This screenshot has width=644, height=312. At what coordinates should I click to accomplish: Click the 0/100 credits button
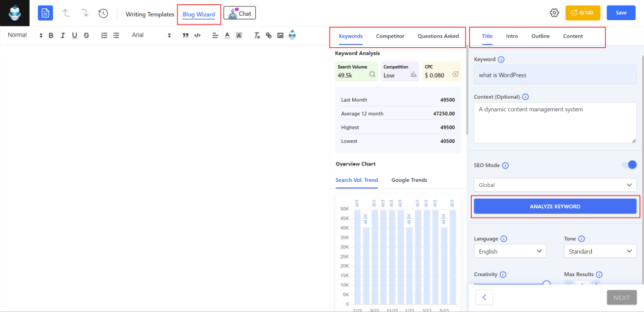coord(583,13)
